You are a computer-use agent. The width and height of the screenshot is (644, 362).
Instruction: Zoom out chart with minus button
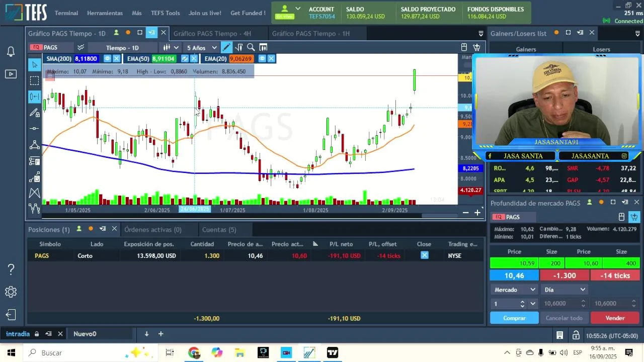point(465,213)
